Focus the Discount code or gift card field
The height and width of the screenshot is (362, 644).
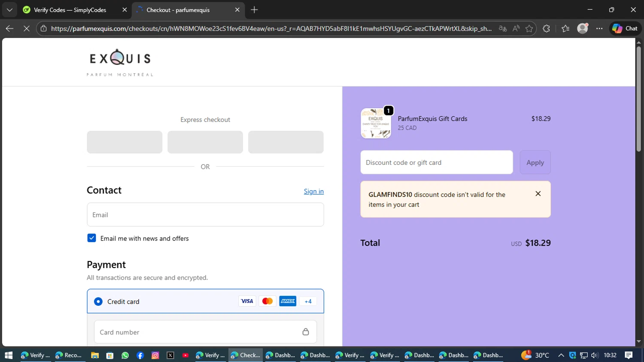pyautogui.click(x=437, y=162)
